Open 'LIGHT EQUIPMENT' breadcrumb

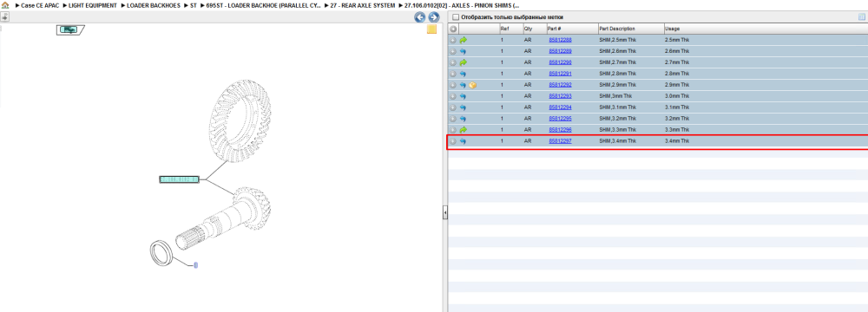pyautogui.click(x=93, y=5)
